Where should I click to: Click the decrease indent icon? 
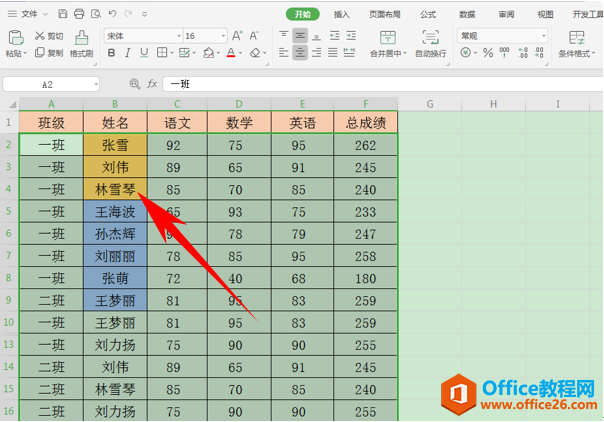click(x=334, y=36)
